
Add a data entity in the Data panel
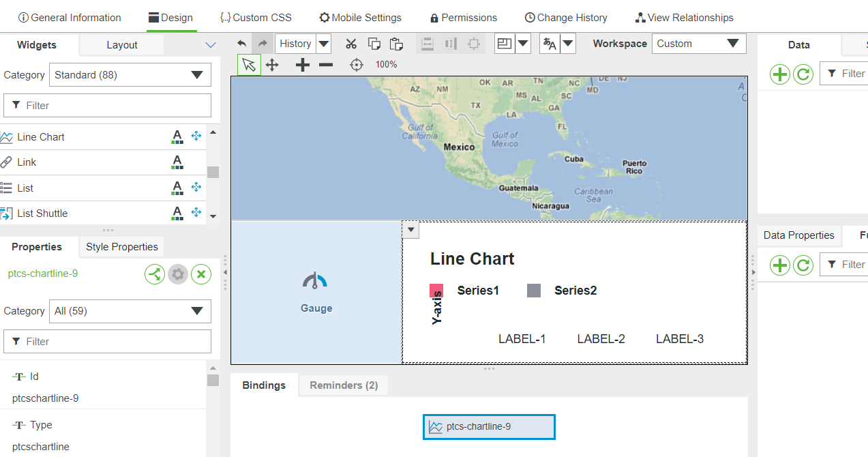point(780,74)
